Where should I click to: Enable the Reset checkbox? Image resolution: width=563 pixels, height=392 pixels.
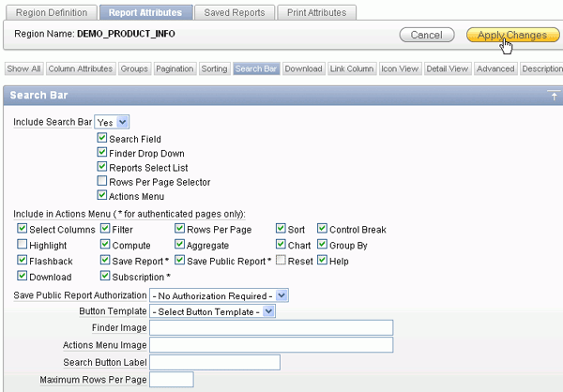[281, 260]
